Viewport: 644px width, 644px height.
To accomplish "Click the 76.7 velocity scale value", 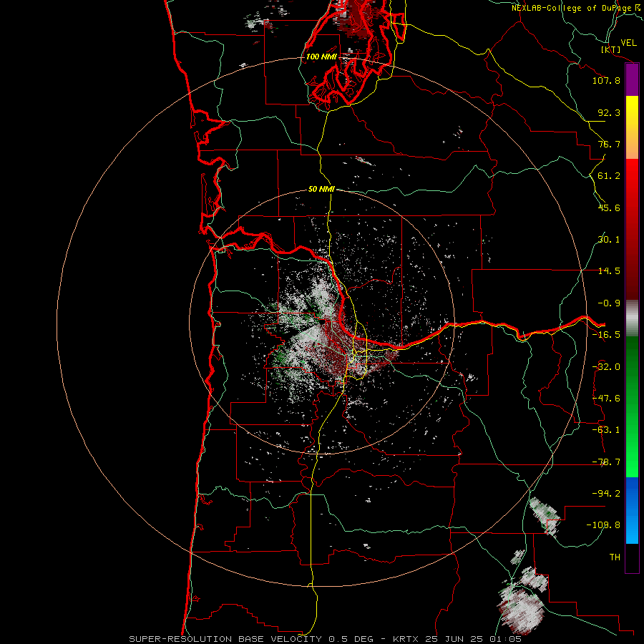I will tap(609, 144).
